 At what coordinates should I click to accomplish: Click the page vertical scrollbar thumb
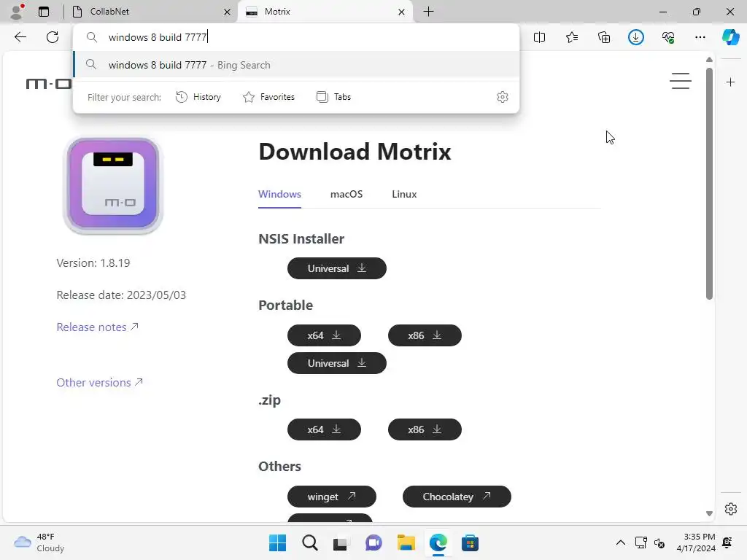(709, 183)
